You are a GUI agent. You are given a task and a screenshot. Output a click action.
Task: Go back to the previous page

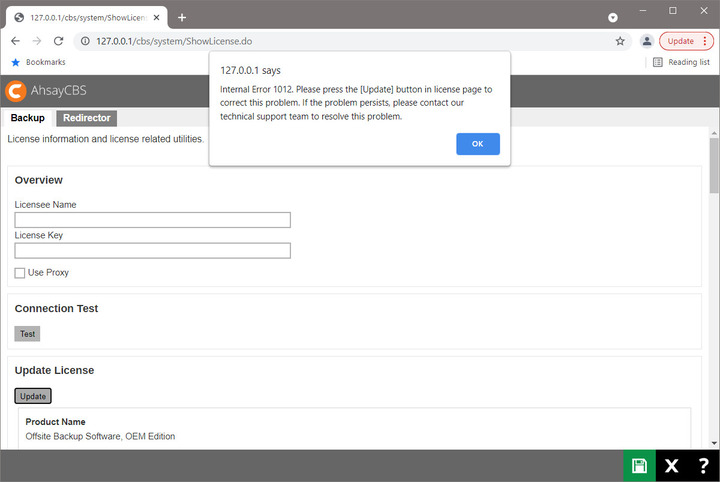[15, 41]
